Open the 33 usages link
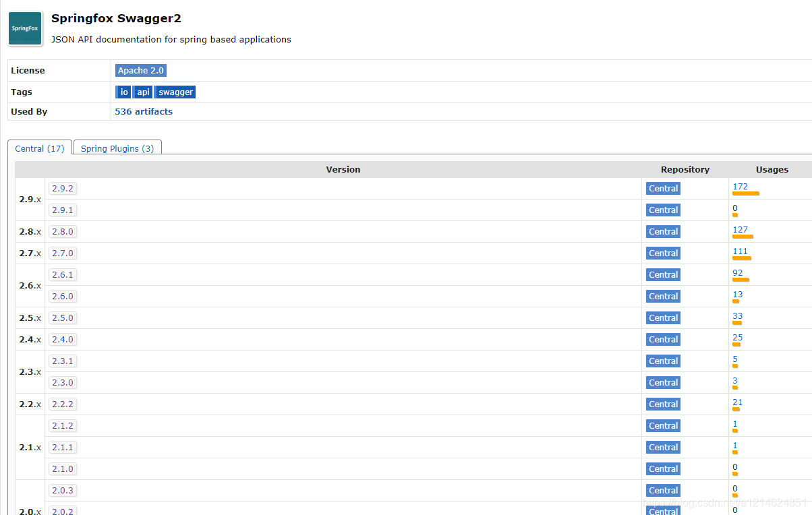The height and width of the screenshot is (515, 812). 738,316
